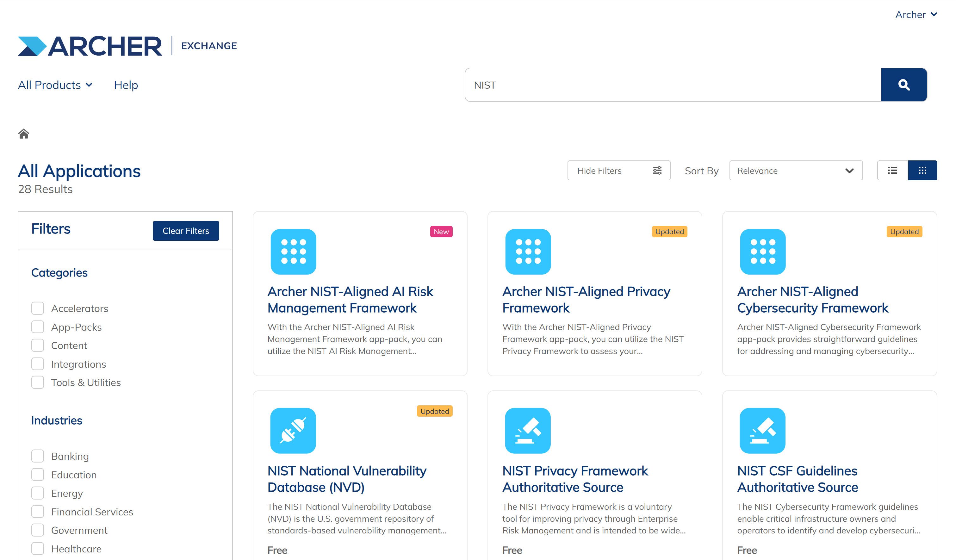Viewport: 956px width, 560px height.
Task: Open the Sort By Relevance dropdown
Action: point(796,170)
